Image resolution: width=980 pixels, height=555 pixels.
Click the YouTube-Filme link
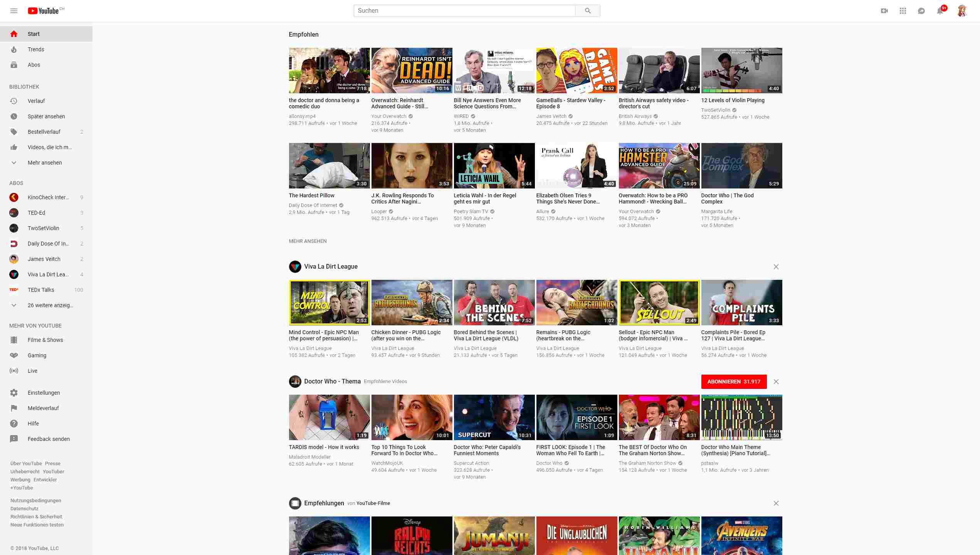coord(373,503)
